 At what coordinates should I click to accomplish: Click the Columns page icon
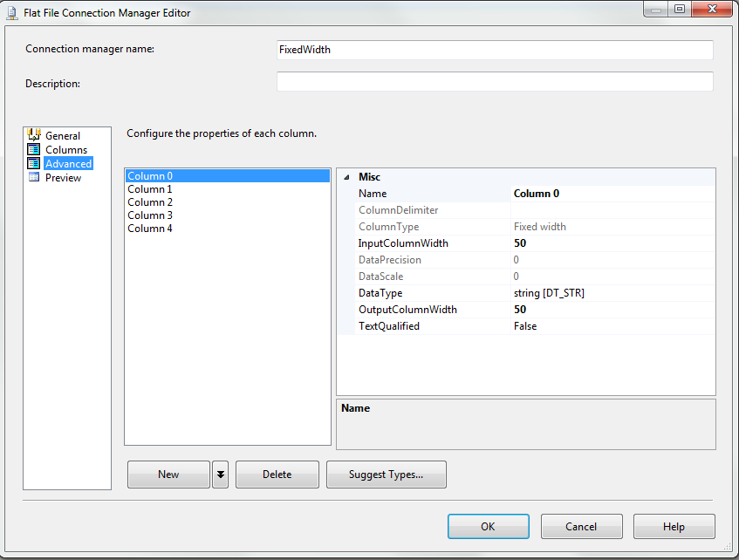click(x=36, y=149)
